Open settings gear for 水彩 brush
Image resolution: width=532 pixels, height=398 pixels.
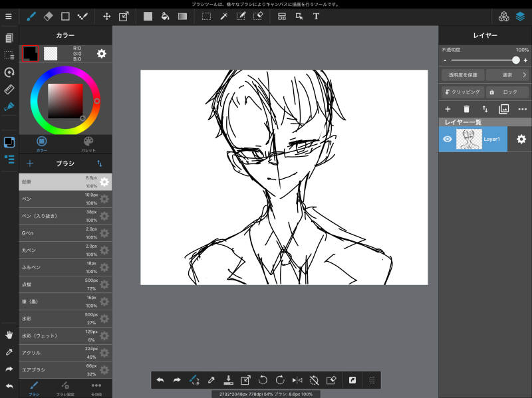[x=104, y=318]
